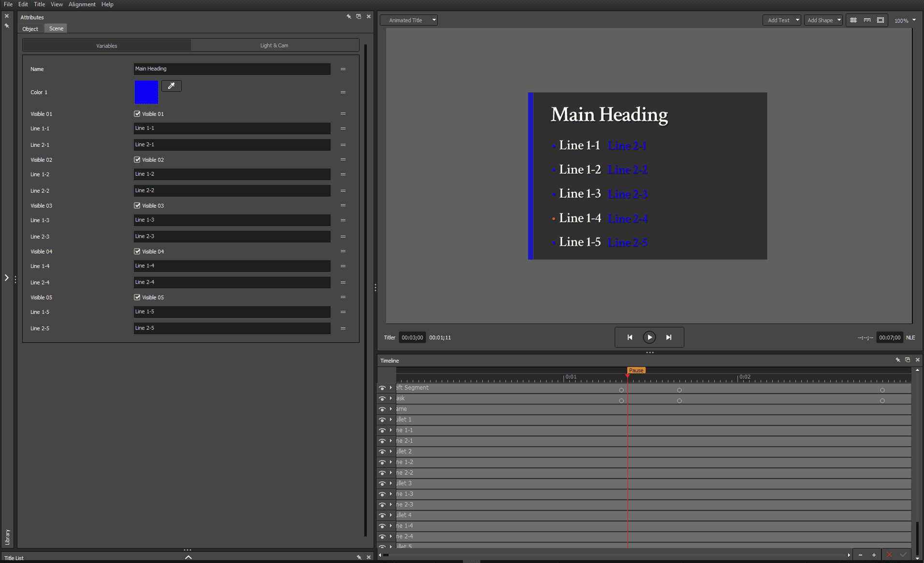This screenshot has height=563, width=924.
Task: Uncheck the Visible 05 checkbox
Action: coord(137,297)
